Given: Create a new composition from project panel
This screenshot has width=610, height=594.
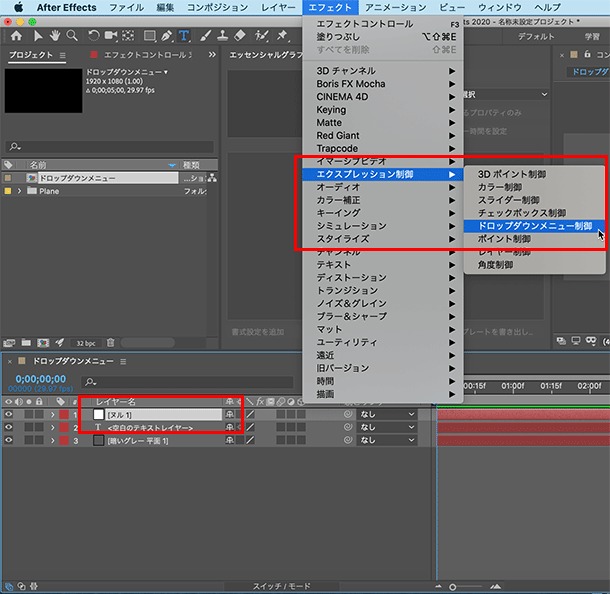Looking at the screenshot, I should tap(43, 343).
